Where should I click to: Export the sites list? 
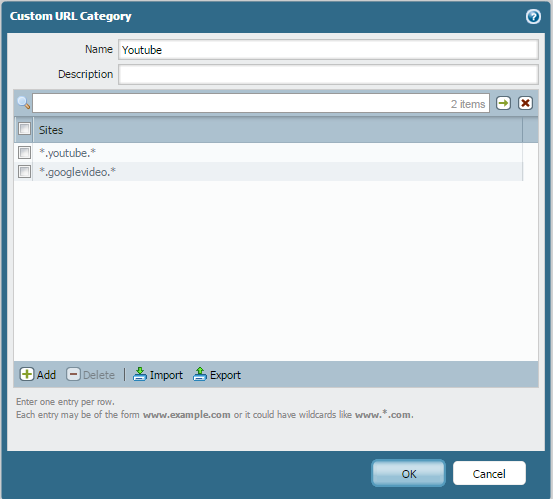click(217, 375)
